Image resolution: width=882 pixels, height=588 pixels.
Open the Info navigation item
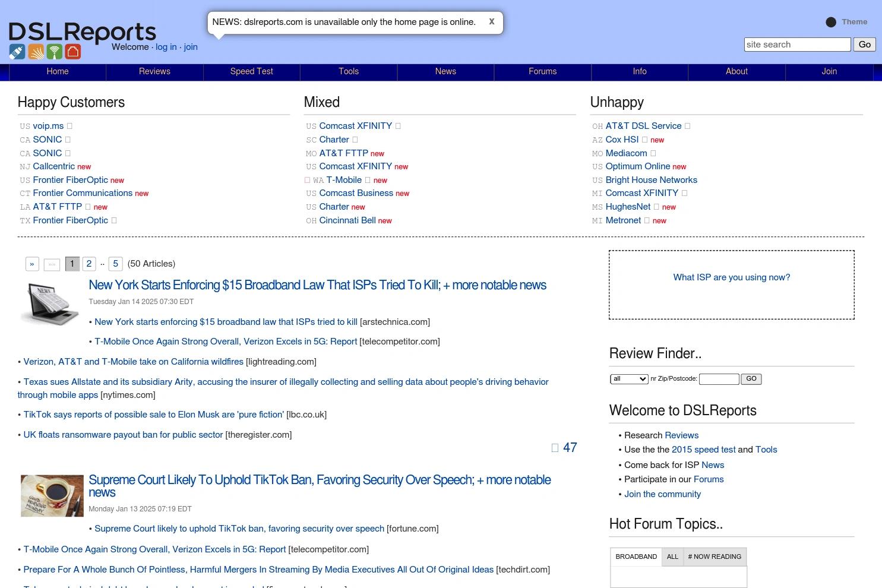coord(640,71)
